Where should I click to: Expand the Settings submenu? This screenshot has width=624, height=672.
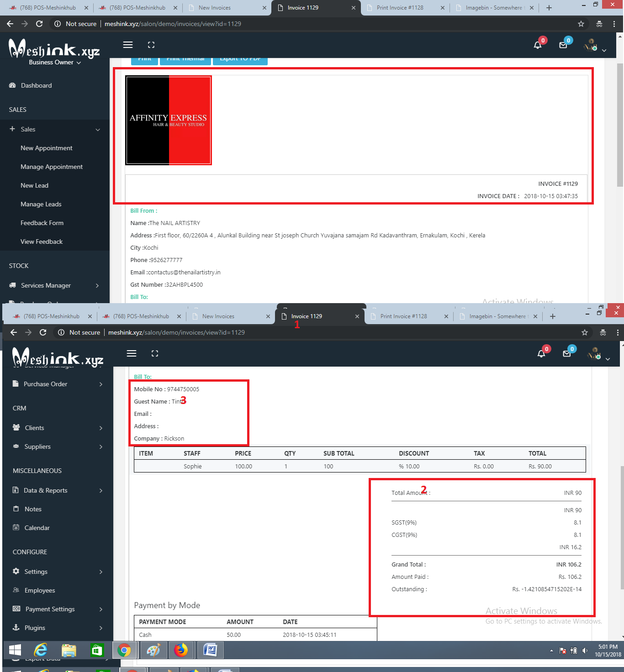(x=101, y=572)
